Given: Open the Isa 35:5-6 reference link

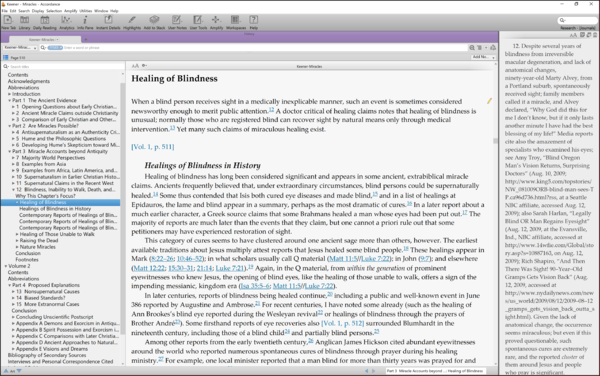Looking at the screenshot, I should tap(254, 286).
